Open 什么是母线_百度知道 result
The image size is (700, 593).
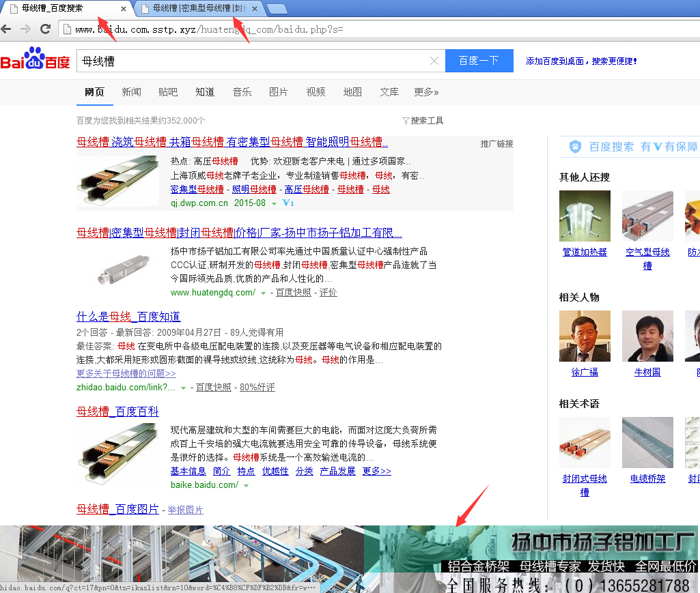[128, 317]
